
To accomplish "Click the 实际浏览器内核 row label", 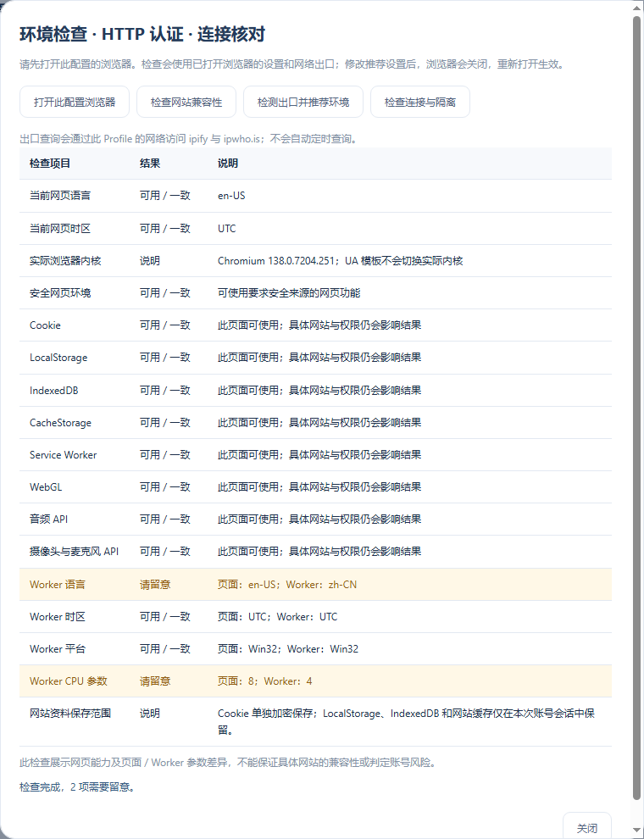I will [x=65, y=260].
